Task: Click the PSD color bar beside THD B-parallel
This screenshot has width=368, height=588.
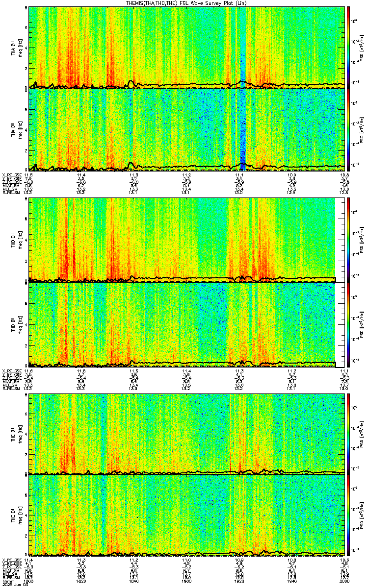Action: (348, 325)
